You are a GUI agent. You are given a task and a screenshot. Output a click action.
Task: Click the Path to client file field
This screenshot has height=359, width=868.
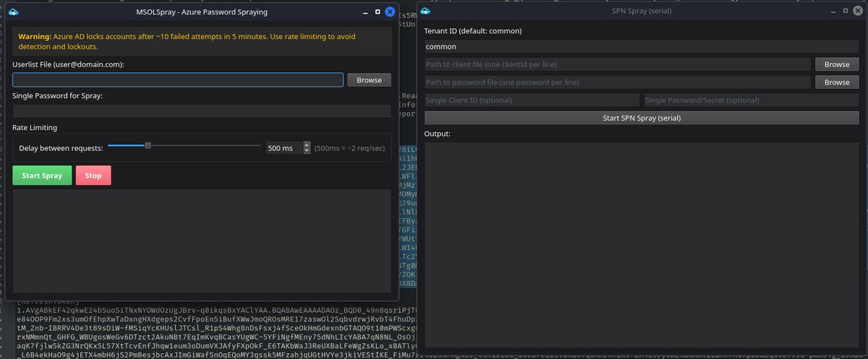(x=617, y=64)
